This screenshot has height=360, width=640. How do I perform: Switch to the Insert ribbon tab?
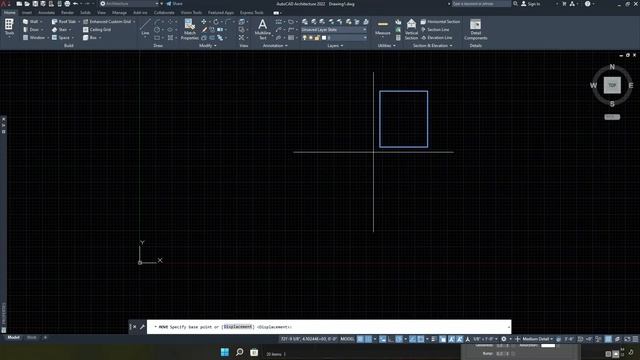tap(27, 13)
